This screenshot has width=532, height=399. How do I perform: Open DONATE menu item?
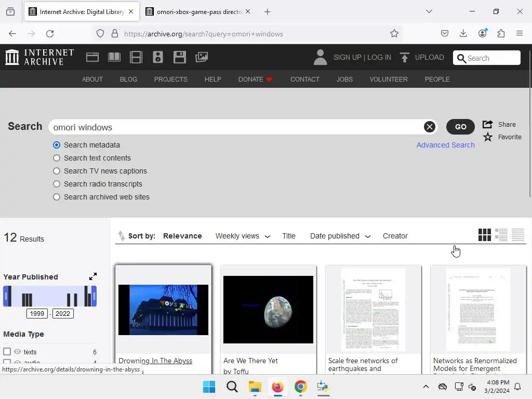(255, 79)
